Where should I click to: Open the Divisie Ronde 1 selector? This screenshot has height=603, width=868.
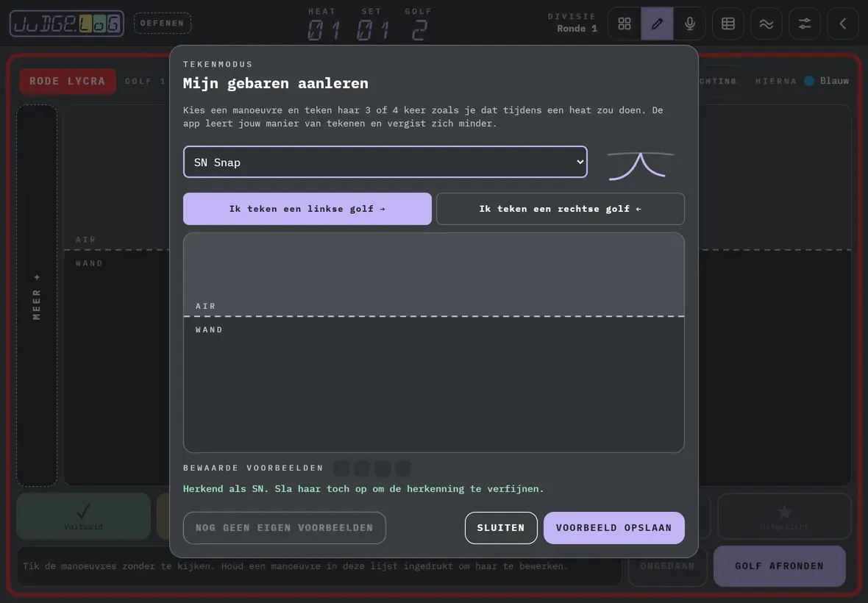pos(572,24)
